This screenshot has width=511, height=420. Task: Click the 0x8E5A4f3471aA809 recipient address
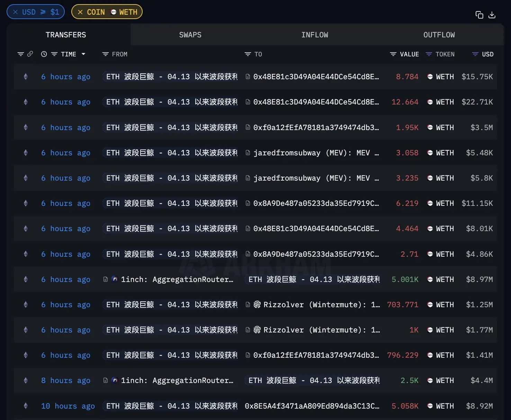tap(312, 406)
